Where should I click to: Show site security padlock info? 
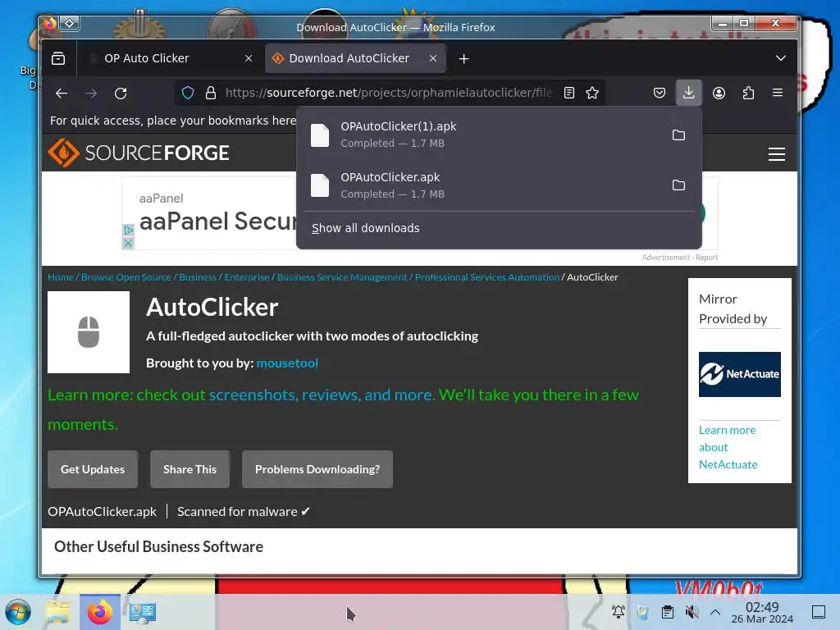[211, 94]
